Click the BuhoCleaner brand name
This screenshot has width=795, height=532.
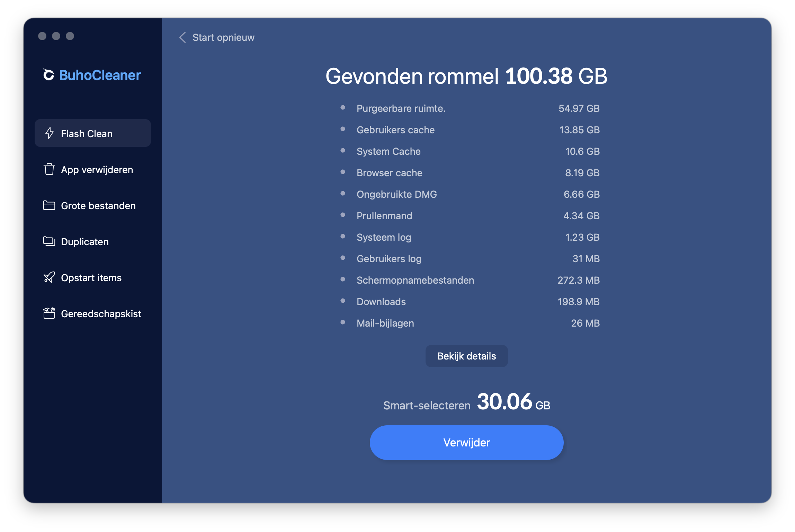[100, 75]
